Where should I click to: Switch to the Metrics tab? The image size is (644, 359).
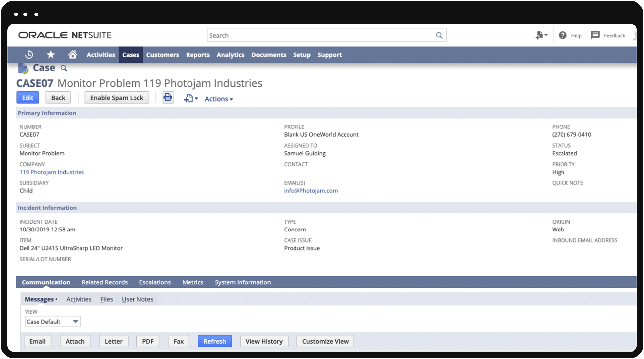coord(192,282)
